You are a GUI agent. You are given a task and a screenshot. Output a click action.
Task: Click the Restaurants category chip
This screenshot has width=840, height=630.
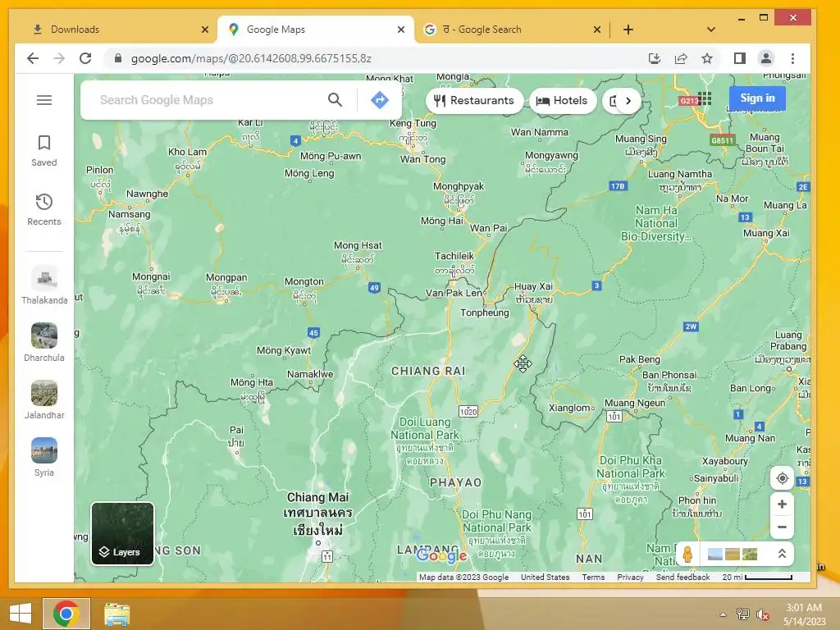[474, 100]
